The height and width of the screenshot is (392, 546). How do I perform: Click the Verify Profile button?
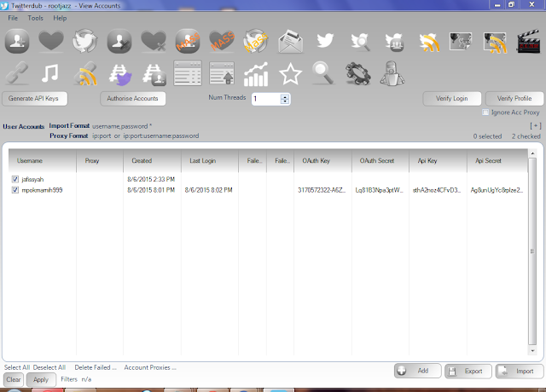point(514,99)
